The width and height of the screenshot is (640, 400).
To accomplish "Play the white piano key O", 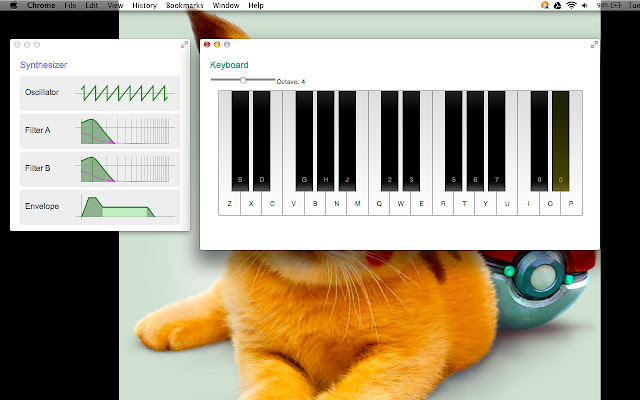I will 550,203.
